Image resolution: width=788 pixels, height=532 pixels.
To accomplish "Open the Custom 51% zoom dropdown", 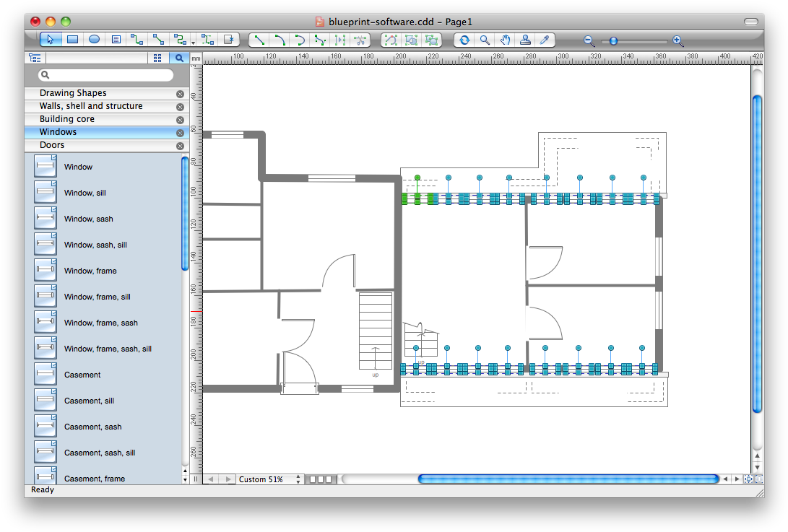I will (x=270, y=479).
